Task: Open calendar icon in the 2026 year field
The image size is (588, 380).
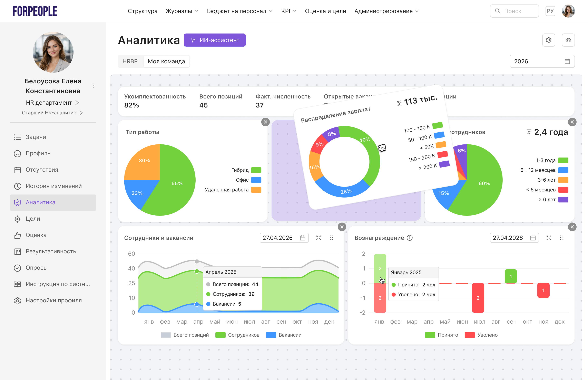Action: tap(567, 61)
